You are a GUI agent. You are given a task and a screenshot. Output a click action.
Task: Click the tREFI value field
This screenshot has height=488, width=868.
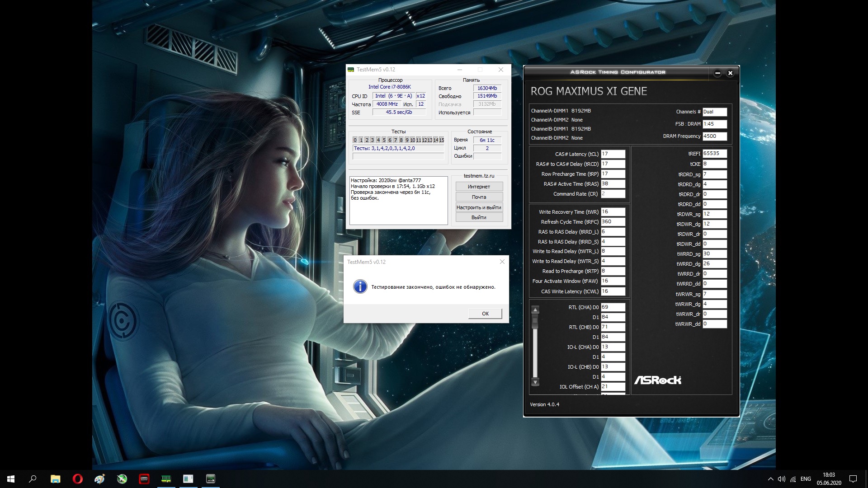(714, 154)
